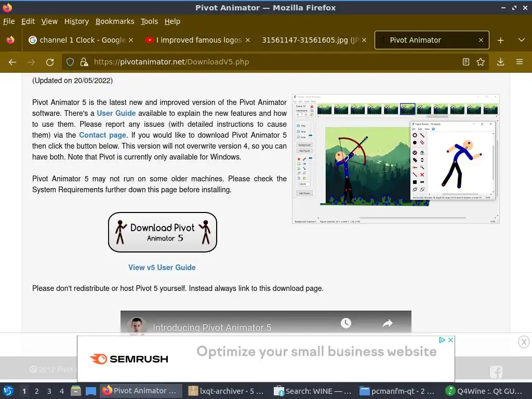Switch to Search: WINE taskbar window
532x399 pixels.
pyautogui.click(x=312, y=391)
